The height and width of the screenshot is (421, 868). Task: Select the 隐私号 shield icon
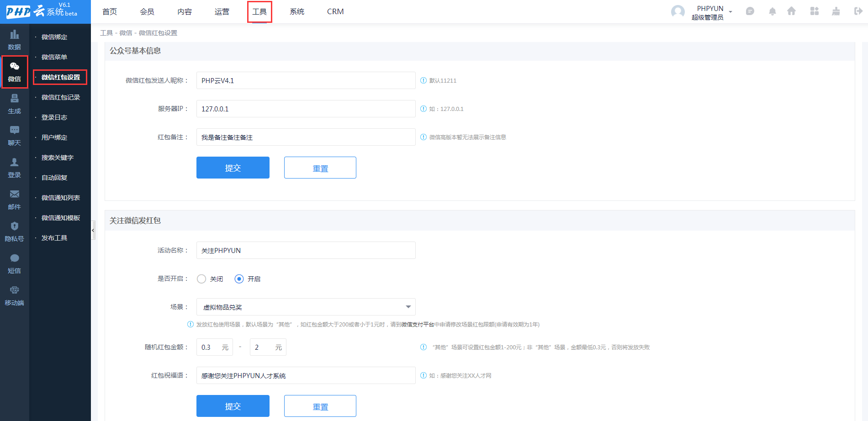(x=15, y=226)
